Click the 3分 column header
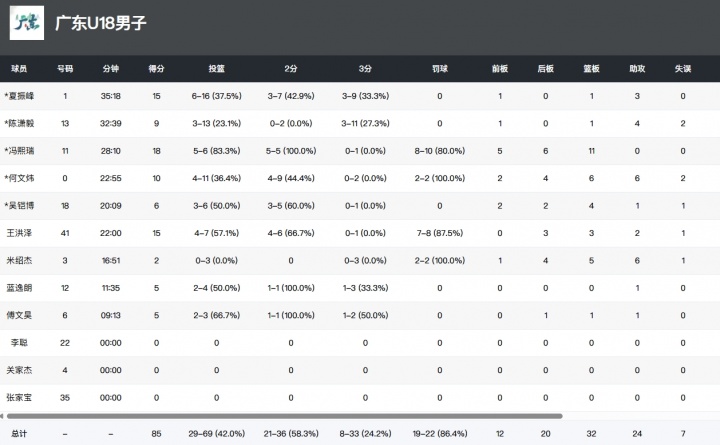The image size is (720, 445). pos(365,69)
